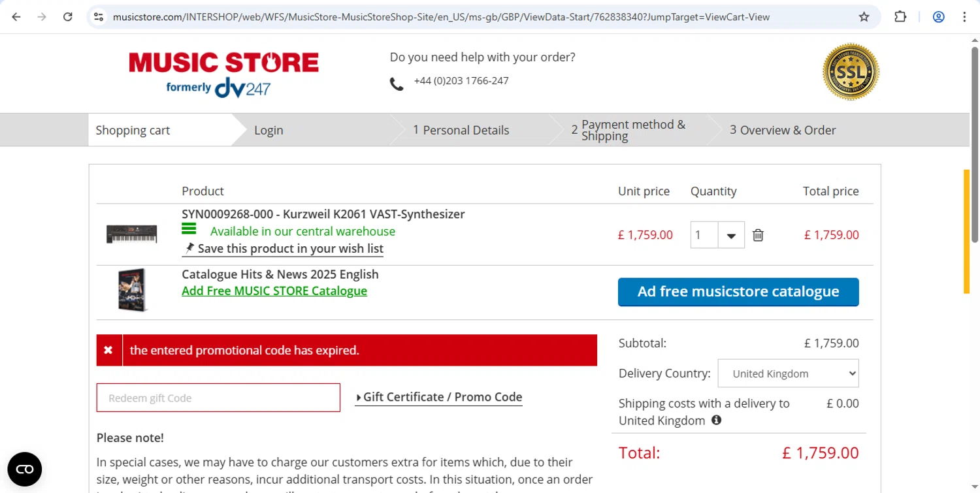Open the Kurzweil synthesizer thumbnail image

pyautogui.click(x=132, y=234)
